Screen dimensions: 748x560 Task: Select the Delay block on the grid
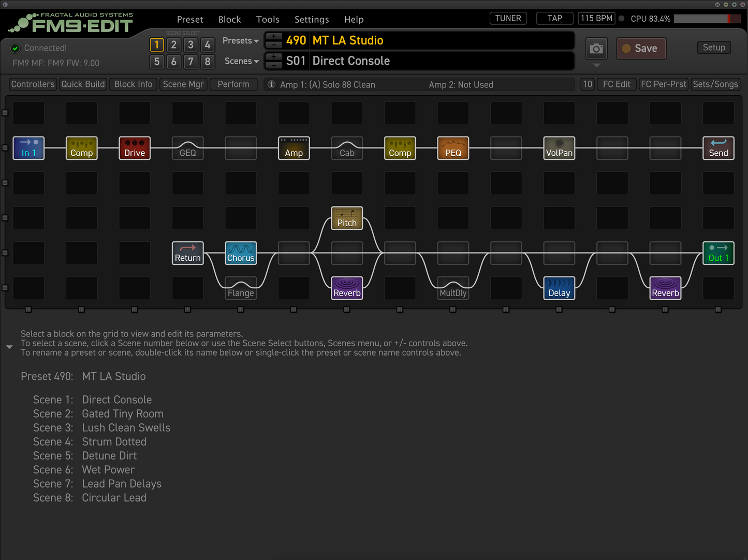pos(559,288)
